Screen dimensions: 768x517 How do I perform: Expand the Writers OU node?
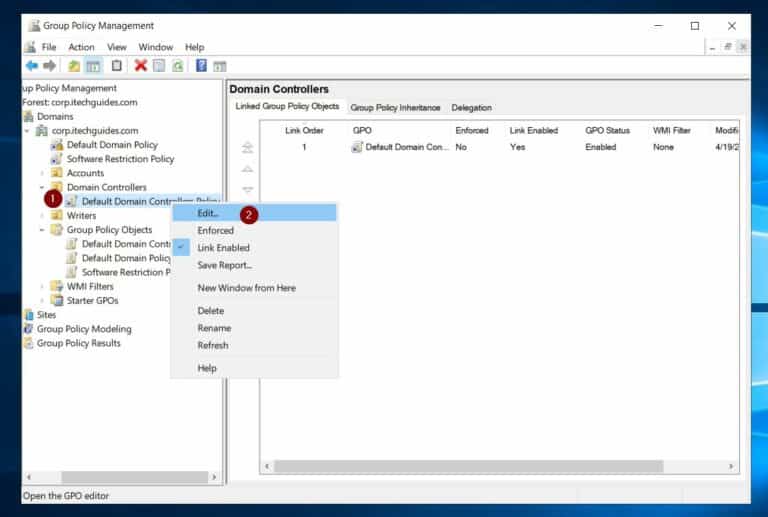(42, 215)
